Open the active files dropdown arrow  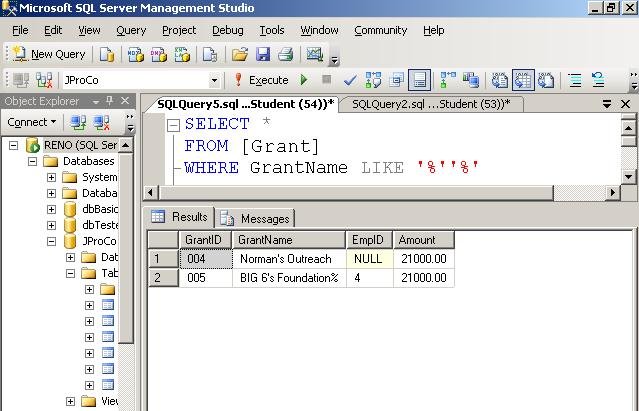point(607,104)
